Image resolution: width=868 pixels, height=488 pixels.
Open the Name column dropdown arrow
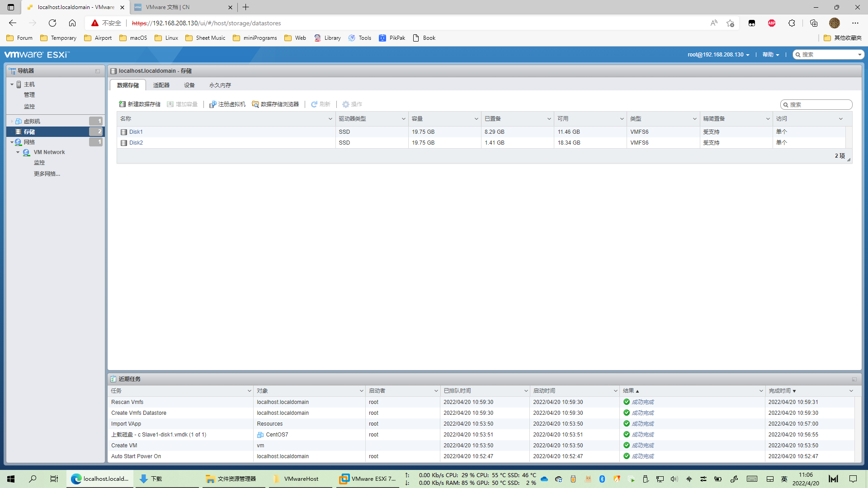[330, 119]
